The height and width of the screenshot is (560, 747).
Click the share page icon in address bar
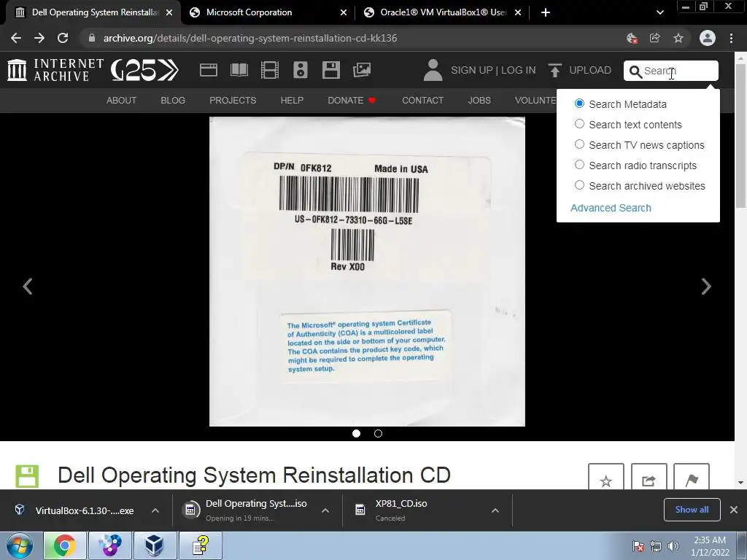coord(655,38)
